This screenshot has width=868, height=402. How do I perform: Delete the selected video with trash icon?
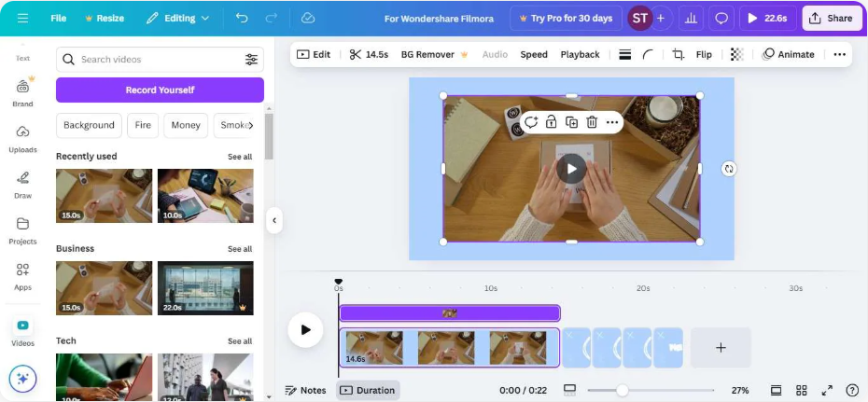tap(592, 122)
